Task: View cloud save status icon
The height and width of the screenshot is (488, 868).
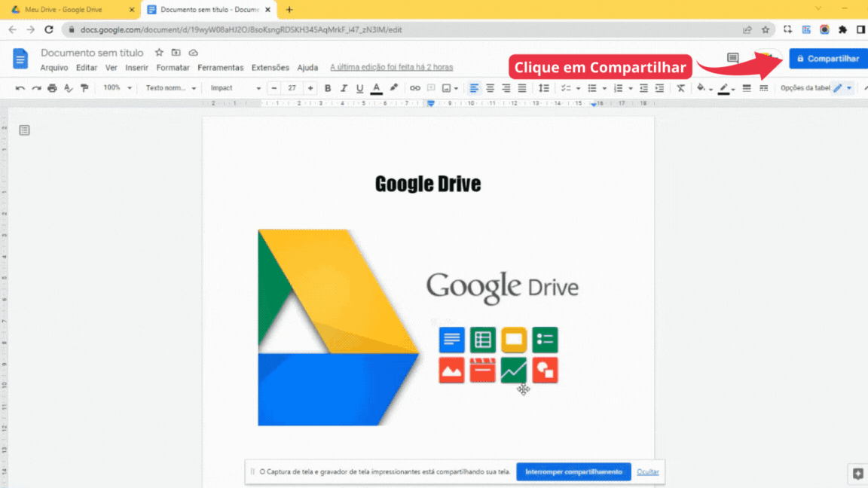Action: coord(193,53)
